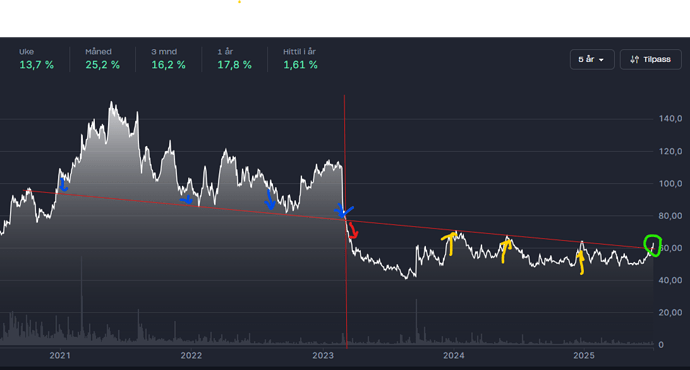Open the "5 år" time range dropdown
Viewport: 690px width, 370px height.
tap(592, 59)
